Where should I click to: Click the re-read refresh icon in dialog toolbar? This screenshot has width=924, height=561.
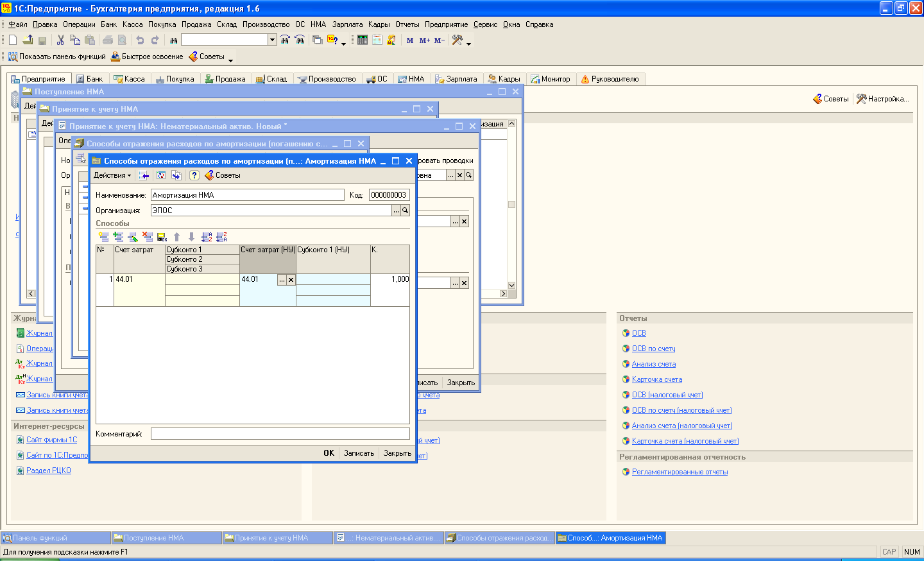coord(161,175)
